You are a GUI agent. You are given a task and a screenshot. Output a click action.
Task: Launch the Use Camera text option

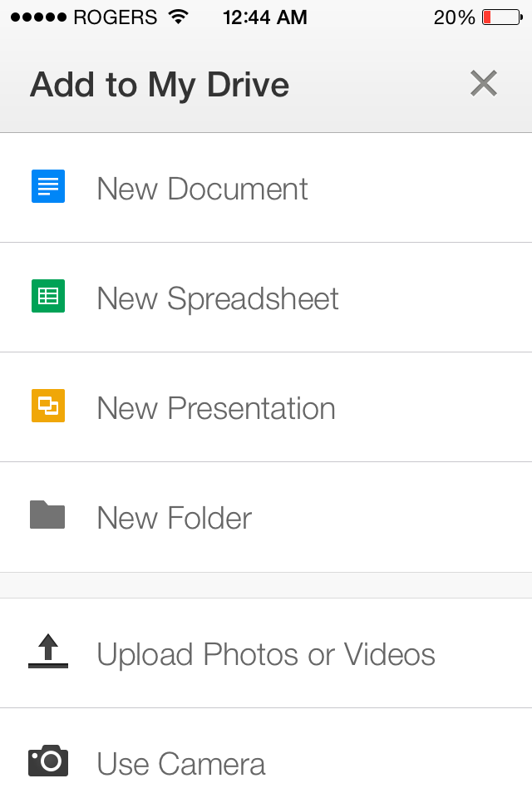pos(181,764)
